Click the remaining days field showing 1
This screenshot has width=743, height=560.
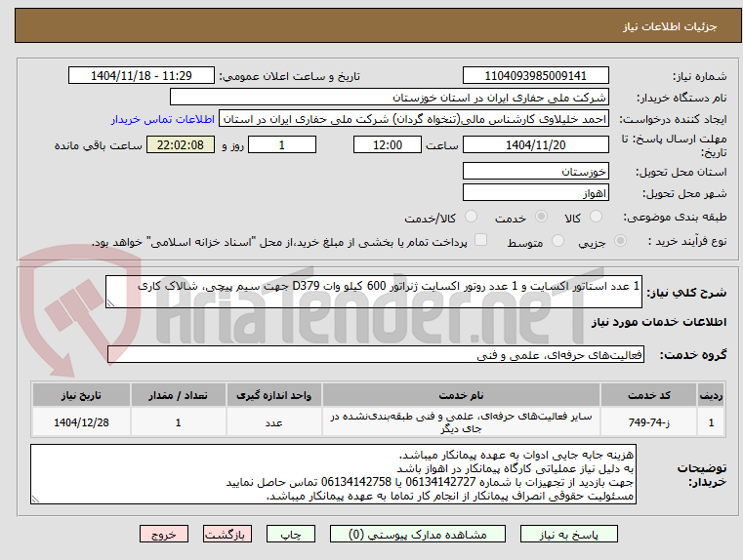pyautogui.click(x=282, y=144)
